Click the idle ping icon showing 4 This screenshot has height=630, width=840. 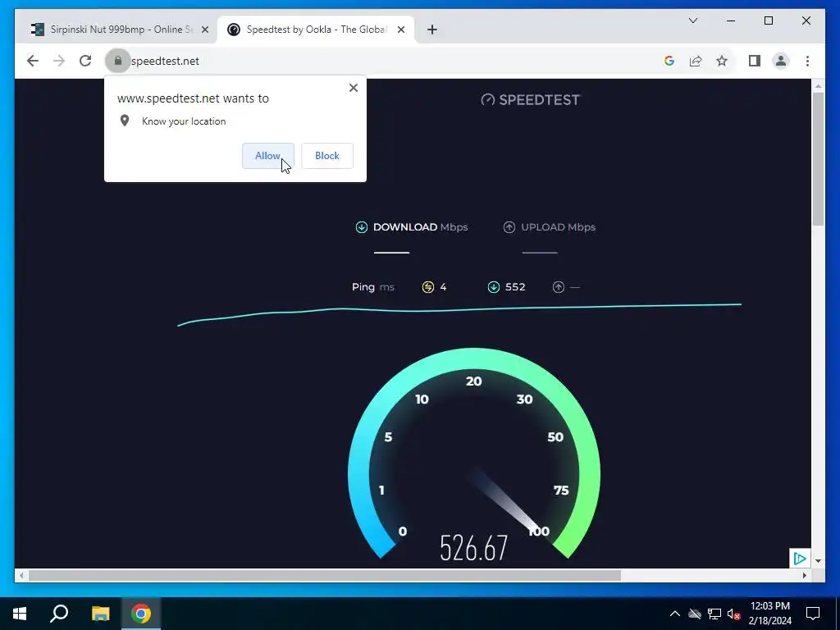[x=428, y=287]
